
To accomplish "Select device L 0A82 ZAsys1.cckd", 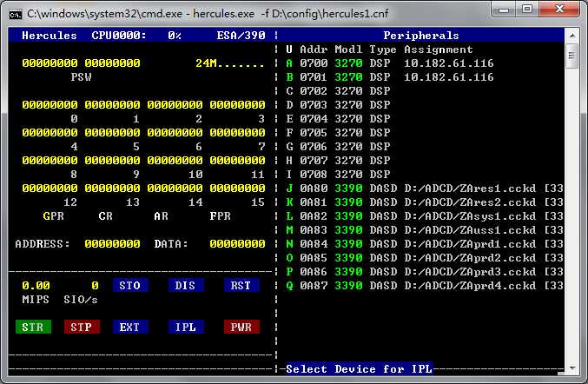I will click(x=425, y=215).
